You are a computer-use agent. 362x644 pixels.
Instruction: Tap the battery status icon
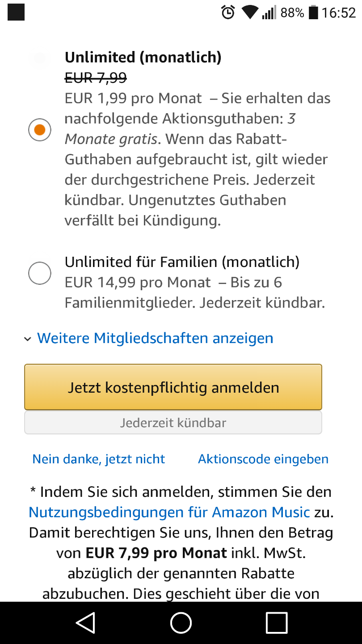[313, 13]
